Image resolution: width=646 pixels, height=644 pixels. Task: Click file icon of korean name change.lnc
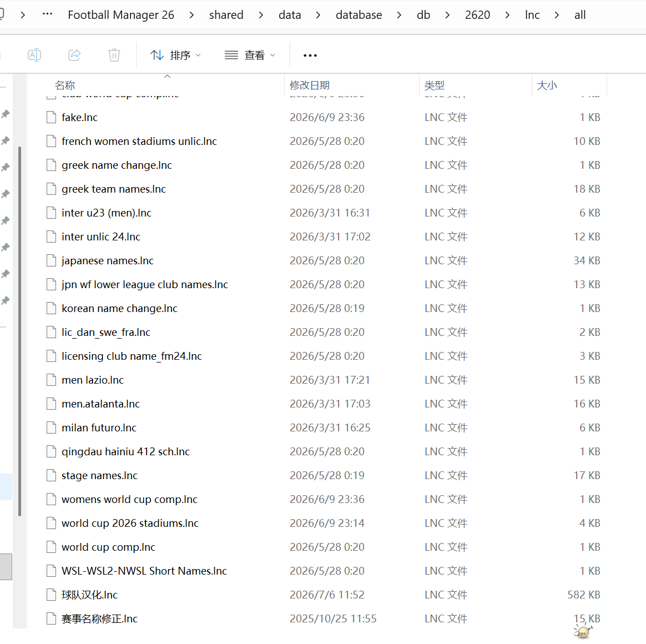[x=51, y=309]
